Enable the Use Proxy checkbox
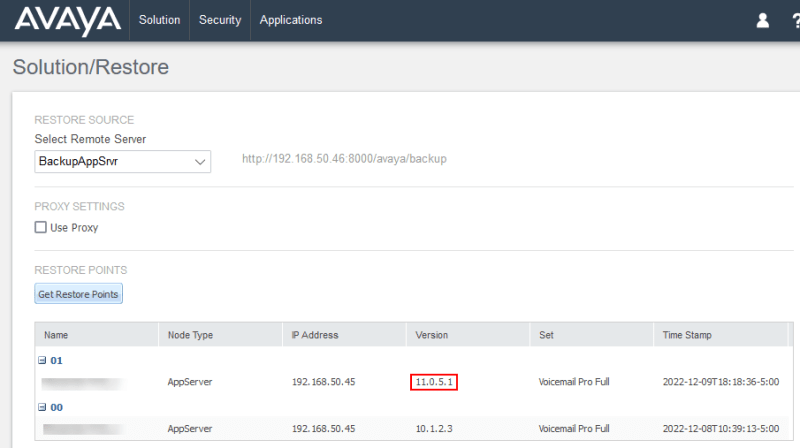800x448 pixels. (40, 227)
